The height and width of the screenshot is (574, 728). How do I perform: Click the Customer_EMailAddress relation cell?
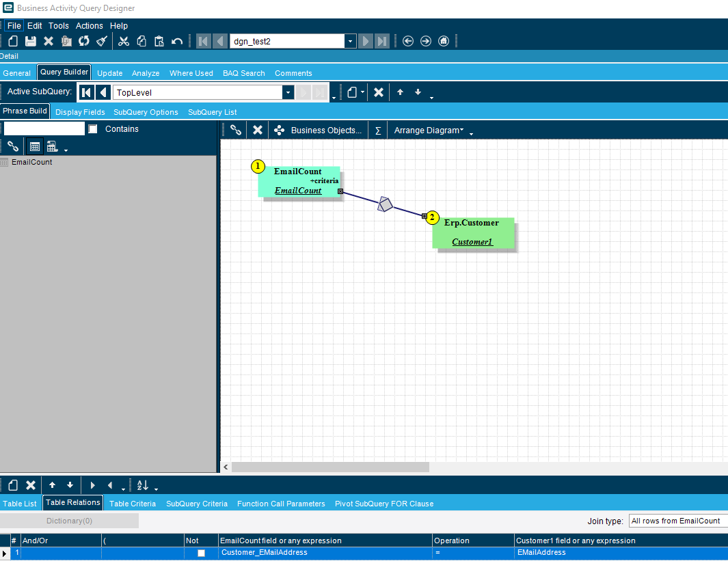pyautogui.click(x=325, y=553)
